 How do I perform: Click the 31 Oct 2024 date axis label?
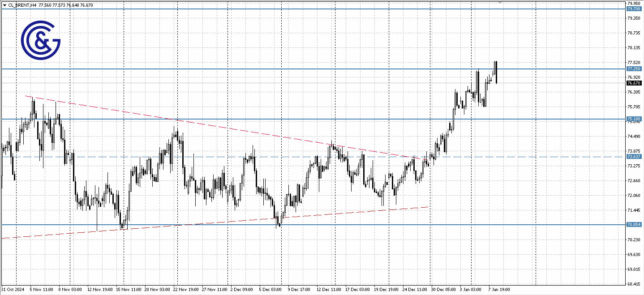[x=12, y=289]
